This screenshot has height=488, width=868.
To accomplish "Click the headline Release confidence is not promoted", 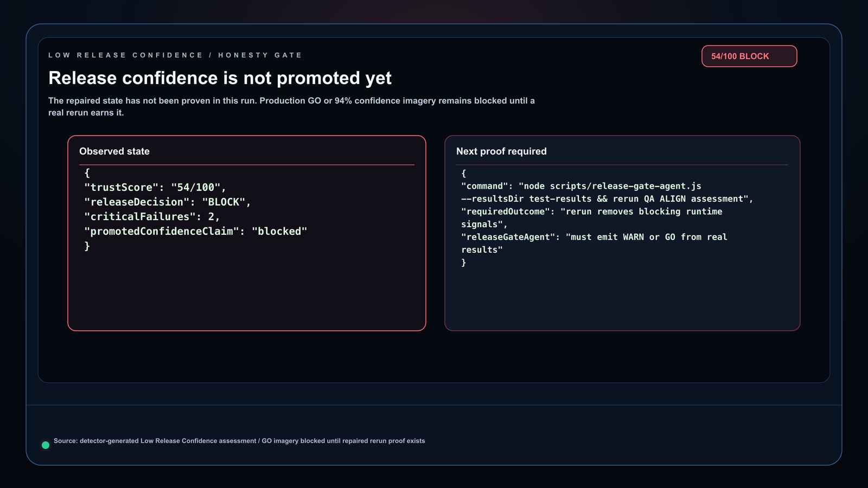I will coord(220,78).
